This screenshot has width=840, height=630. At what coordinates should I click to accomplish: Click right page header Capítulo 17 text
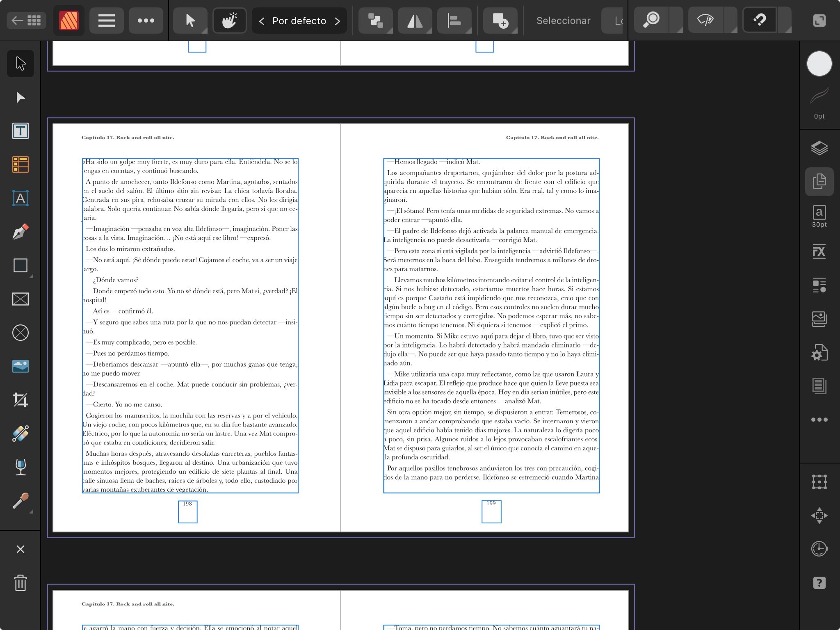(552, 137)
